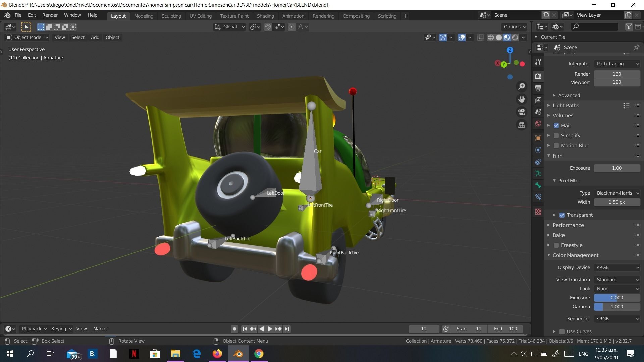Click the Zoom view gizmo icon
Image resolution: width=644 pixels, height=362 pixels.
pyautogui.click(x=522, y=86)
